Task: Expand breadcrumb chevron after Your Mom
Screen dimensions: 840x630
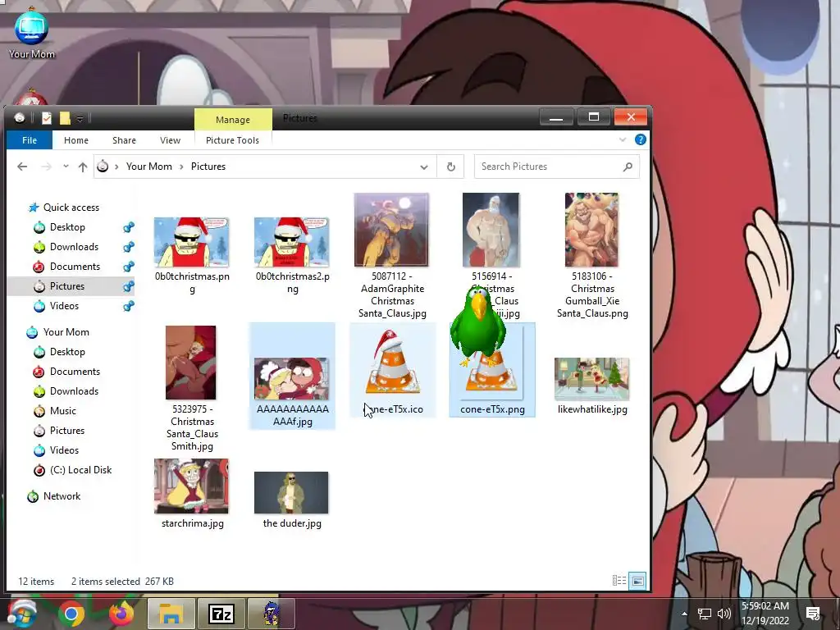Action: coord(181,167)
